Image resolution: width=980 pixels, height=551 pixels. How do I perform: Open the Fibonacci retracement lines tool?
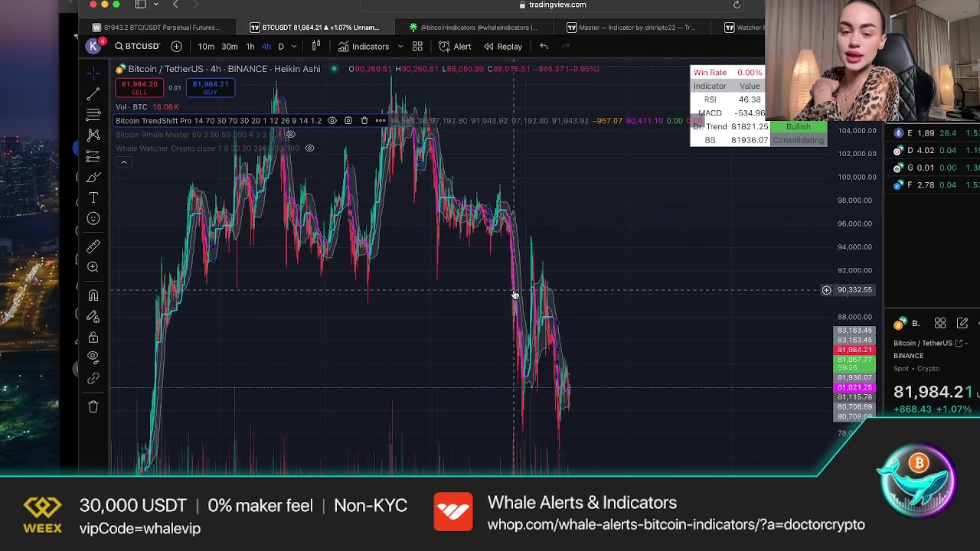point(93,115)
